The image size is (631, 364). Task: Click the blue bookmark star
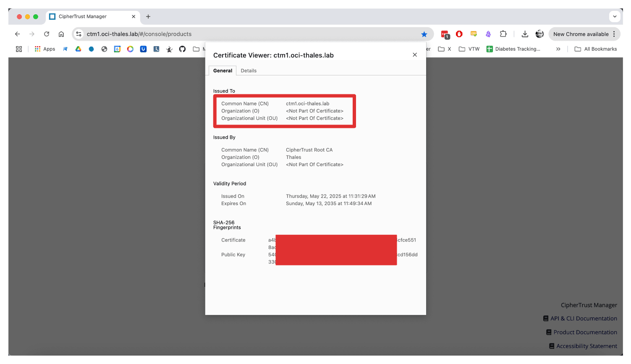point(424,34)
